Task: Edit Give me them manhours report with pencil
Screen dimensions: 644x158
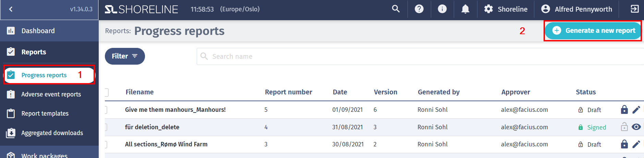Action: click(x=636, y=110)
